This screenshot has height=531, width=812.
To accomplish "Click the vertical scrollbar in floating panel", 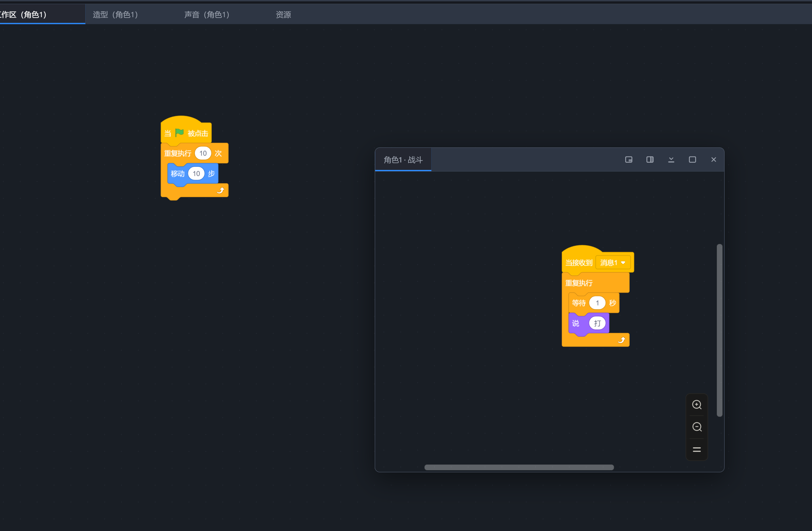I will (720, 330).
